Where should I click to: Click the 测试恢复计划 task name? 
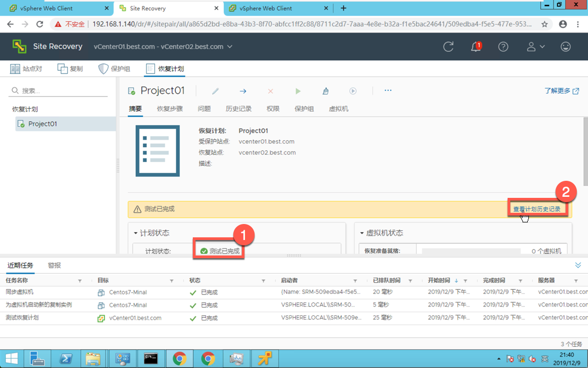coord(22,318)
